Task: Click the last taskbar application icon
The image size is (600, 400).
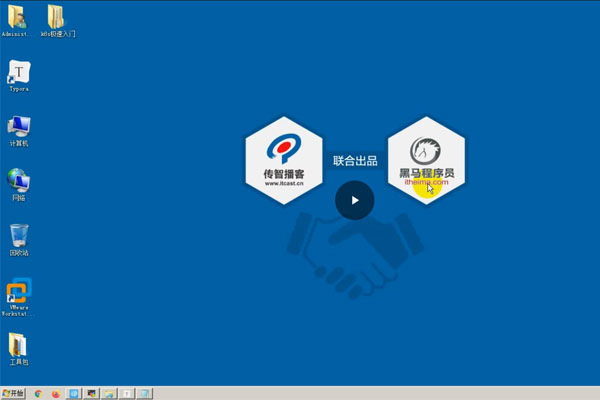Action: tap(145, 393)
